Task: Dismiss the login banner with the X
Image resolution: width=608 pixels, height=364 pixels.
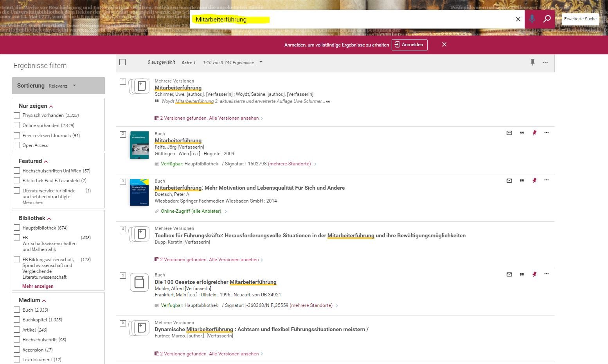Action: coord(444,45)
